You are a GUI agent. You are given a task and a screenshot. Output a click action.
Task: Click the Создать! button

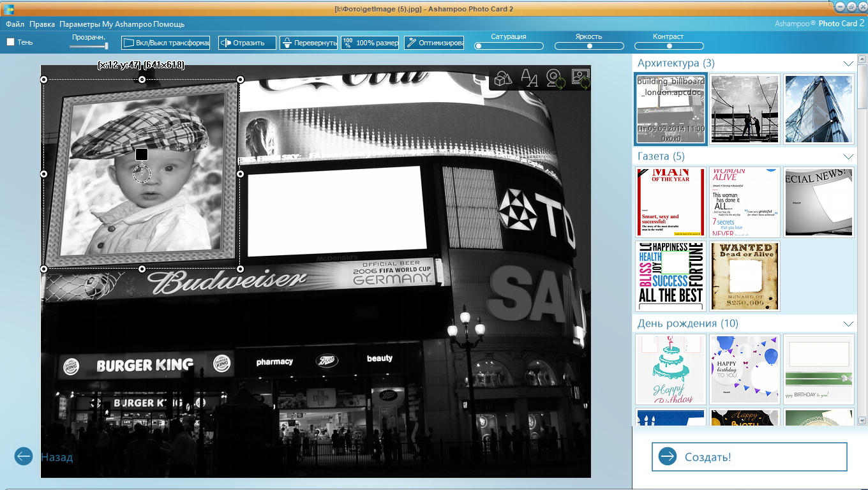pyautogui.click(x=749, y=457)
